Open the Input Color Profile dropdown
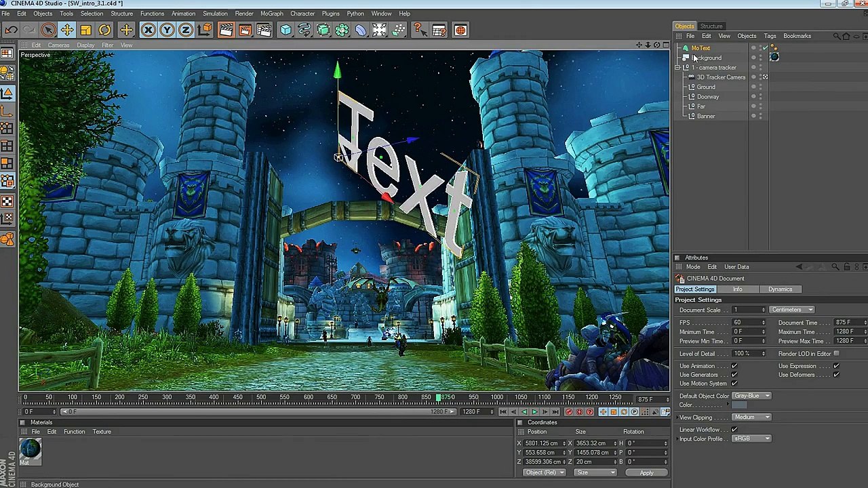 pyautogui.click(x=751, y=439)
